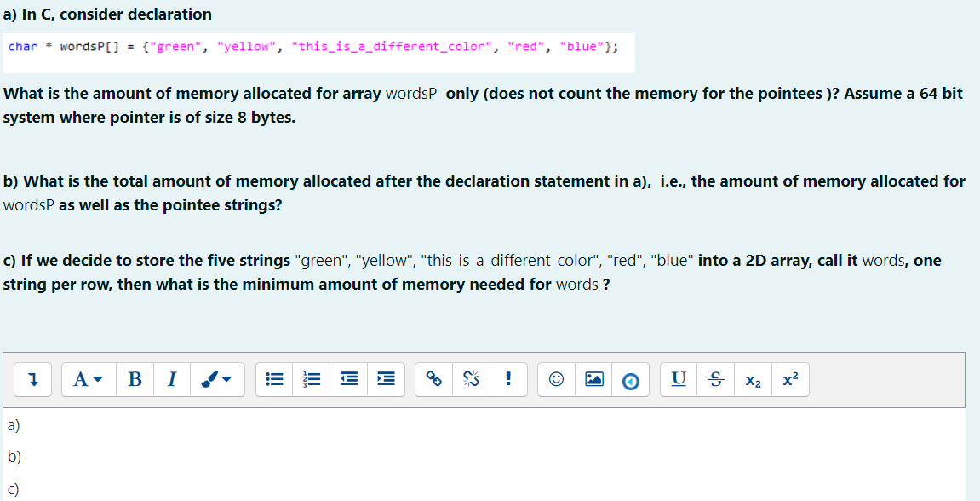Toggle italic formatting
Image resolution: width=980 pixels, height=501 pixels.
[171, 379]
